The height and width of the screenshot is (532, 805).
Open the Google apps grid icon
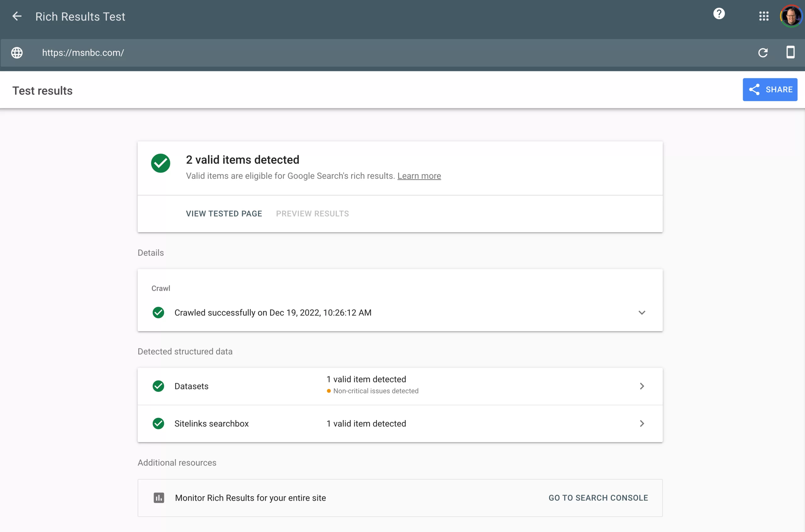pyautogui.click(x=763, y=16)
